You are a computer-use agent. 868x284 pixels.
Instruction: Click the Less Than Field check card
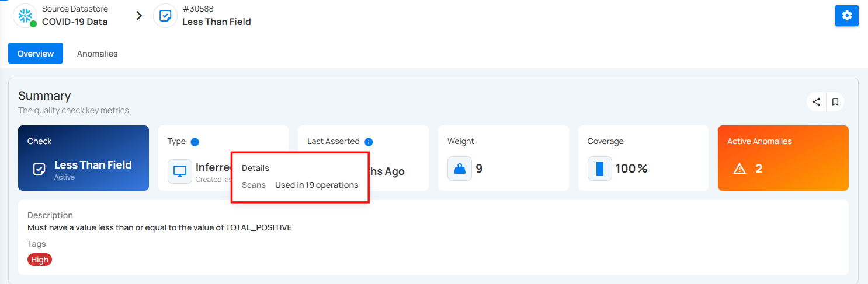(x=84, y=158)
